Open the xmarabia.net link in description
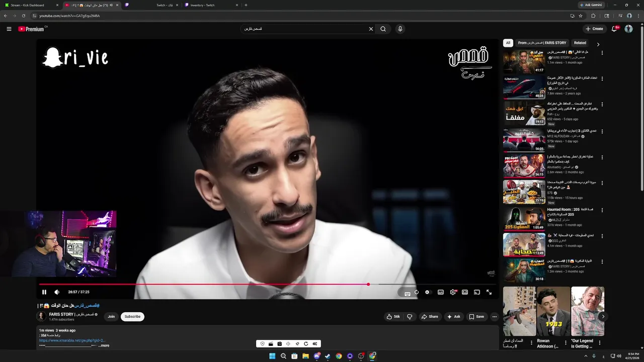644x362 pixels. [72, 340]
